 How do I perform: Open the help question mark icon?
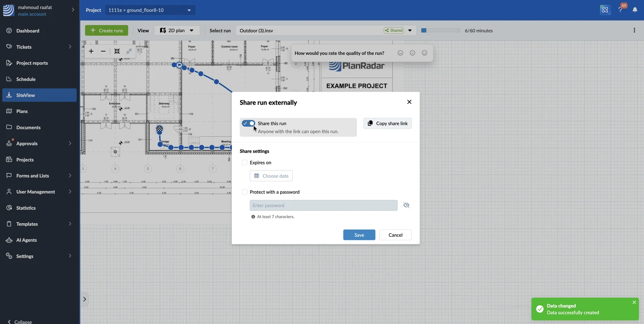click(620, 10)
